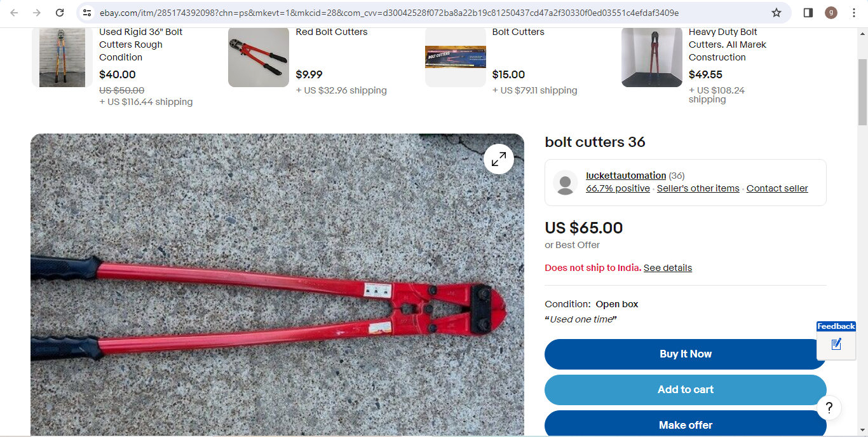Click the page vertical scrollbar
This screenshot has height=437, width=868.
[x=862, y=232]
